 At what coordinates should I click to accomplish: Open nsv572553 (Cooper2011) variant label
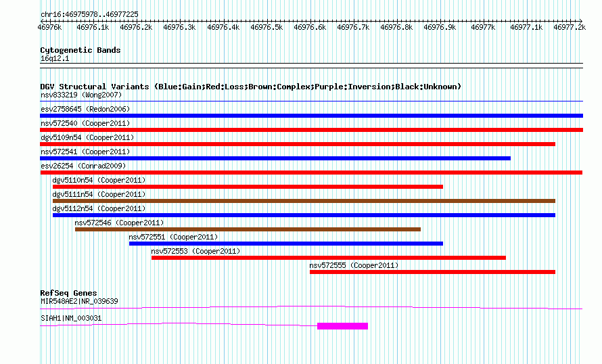[x=195, y=251]
